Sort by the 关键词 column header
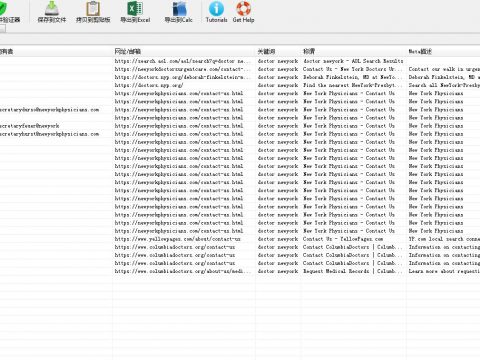480x360 pixels. [x=266, y=52]
